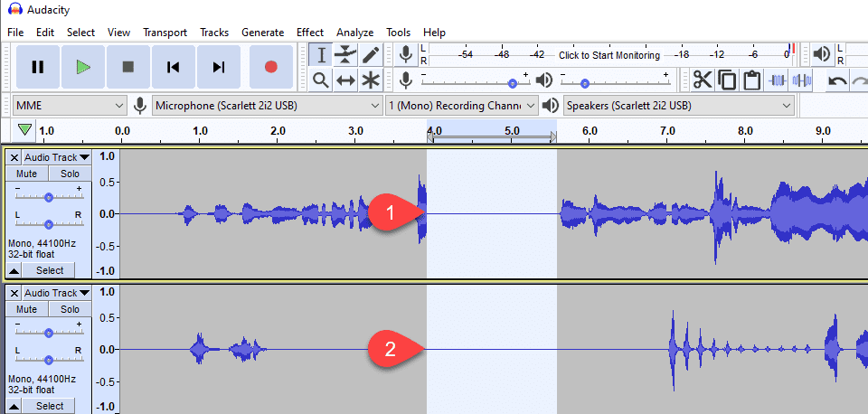Select the Draw pencil tool
Screen dimensions: 868x414
pyautogui.click(x=371, y=55)
